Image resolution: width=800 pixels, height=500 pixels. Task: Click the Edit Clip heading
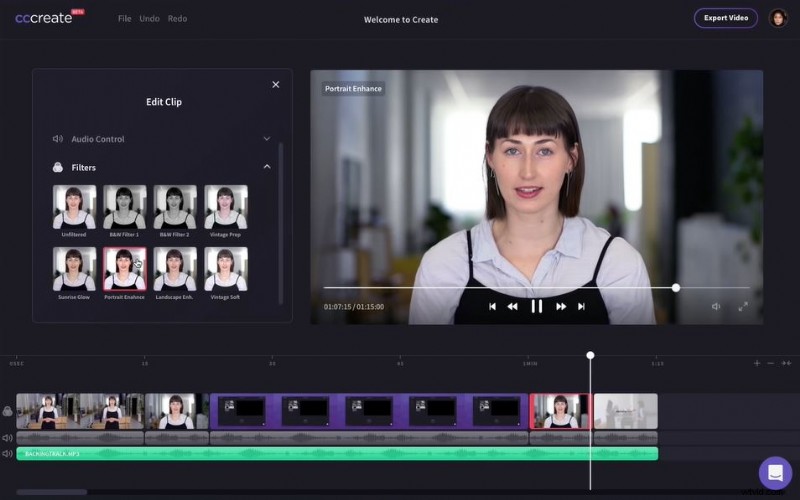pyautogui.click(x=164, y=102)
